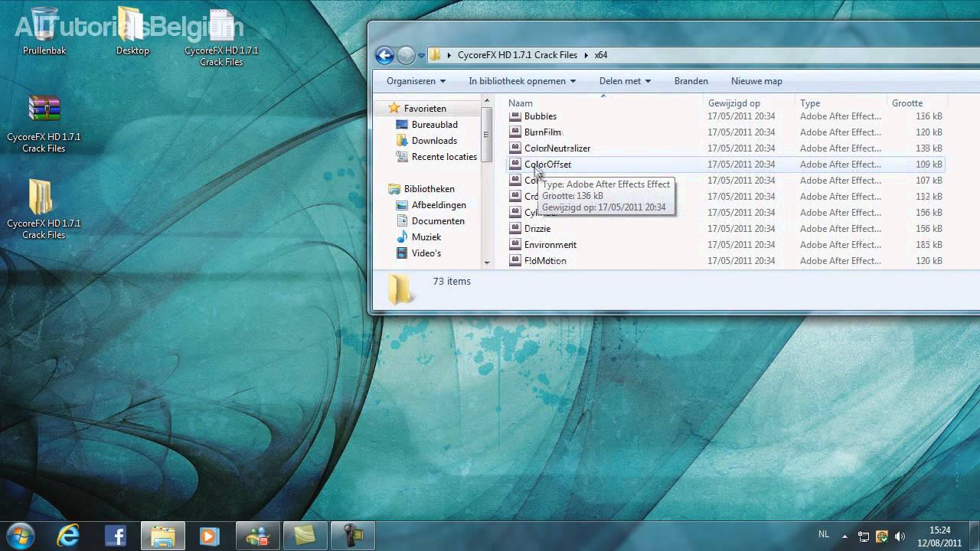Open In bibliotheek opnemen dropdown

[x=522, y=81]
